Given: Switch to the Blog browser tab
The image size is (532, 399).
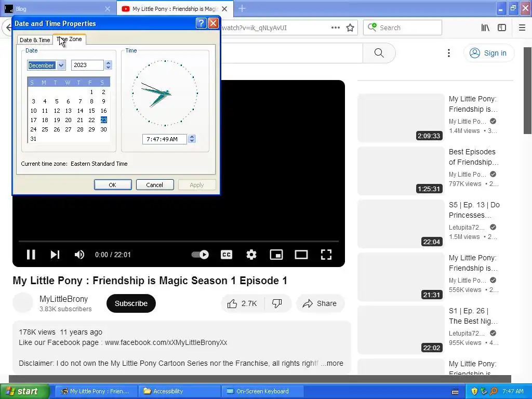Looking at the screenshot, I should (x=58, y=9).
